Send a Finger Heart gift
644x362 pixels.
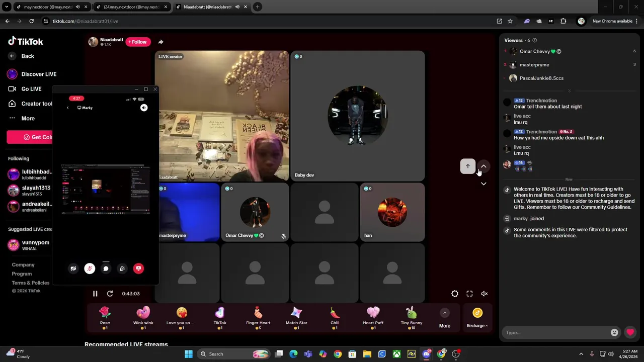(258, 318)
